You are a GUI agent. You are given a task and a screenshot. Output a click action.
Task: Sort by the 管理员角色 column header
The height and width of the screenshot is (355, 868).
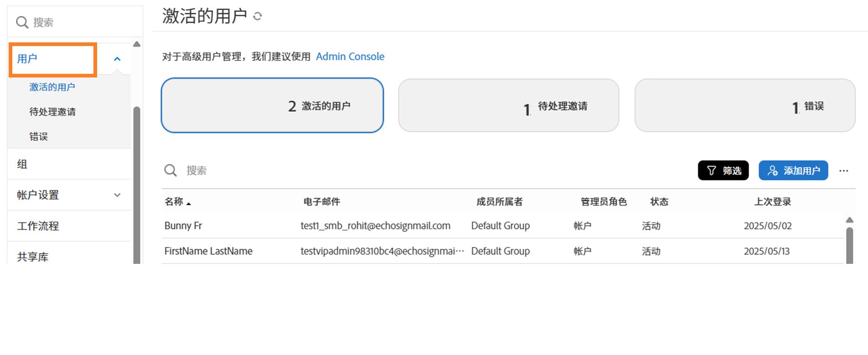pyautogui.click(x=604, y=201)
